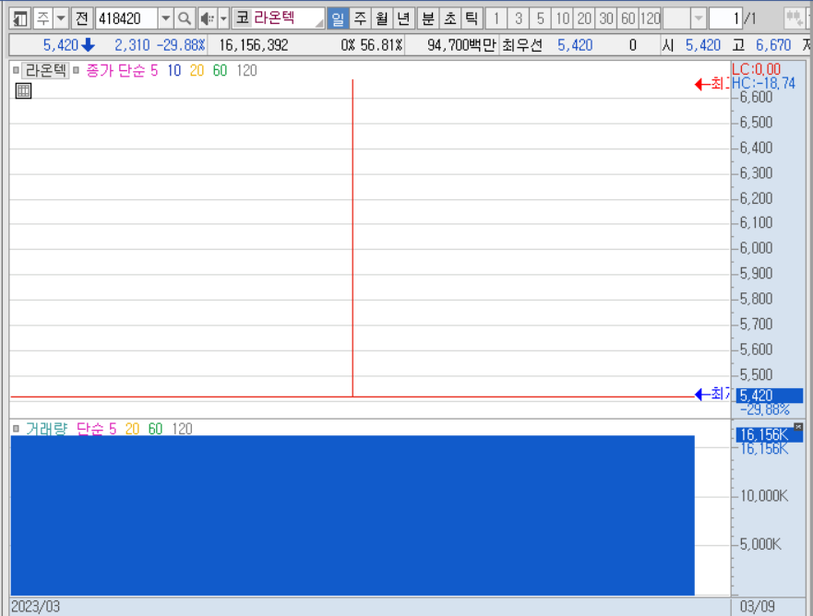Click the 2023/03 date axis label
The image size is (813, 616).
[x=35, y=606]
